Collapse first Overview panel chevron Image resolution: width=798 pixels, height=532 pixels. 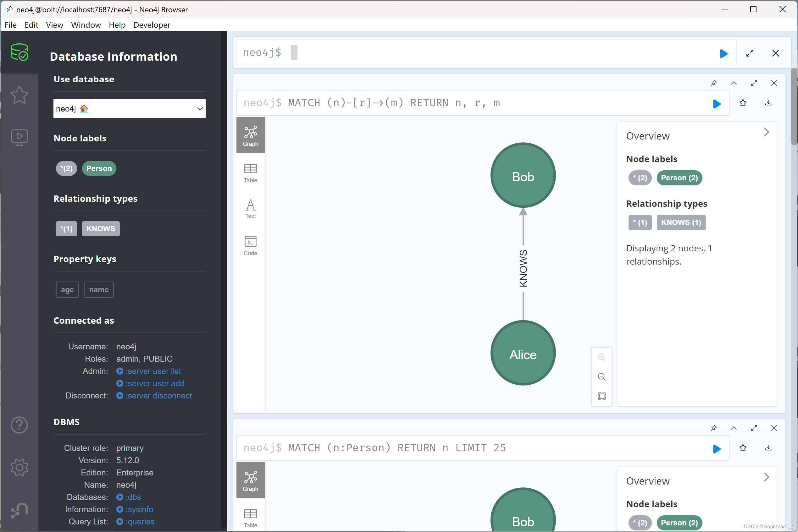click(x=766, y=132)
